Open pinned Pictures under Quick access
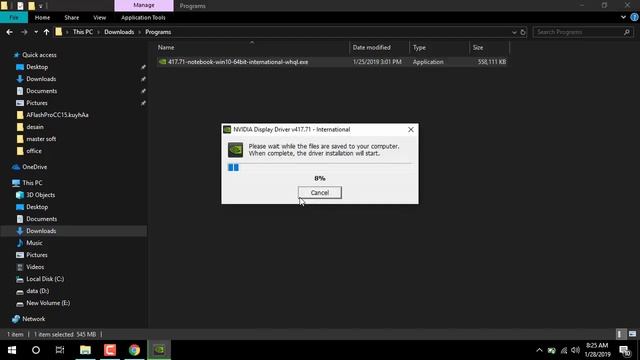The height and width of the screenshot is (360, 640). click(37, 103)
